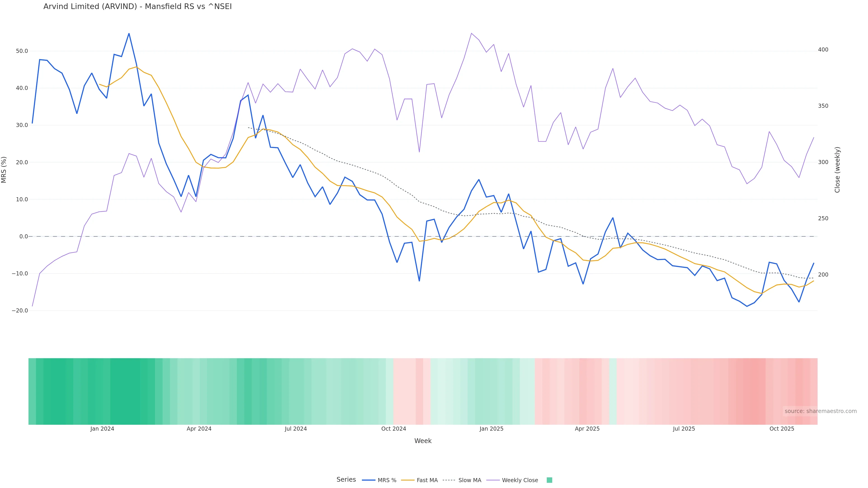Click the purple Weekly Close legend line icon
This screenshot has height=488, width=868.
[493, 480]
